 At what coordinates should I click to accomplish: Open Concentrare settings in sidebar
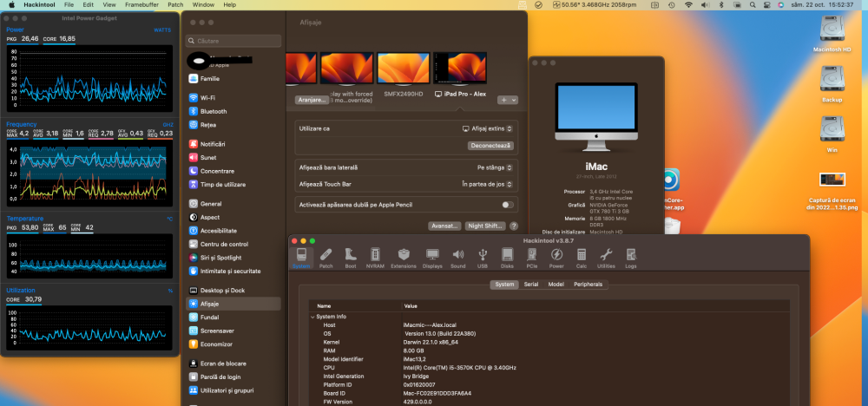pos(233,171)
